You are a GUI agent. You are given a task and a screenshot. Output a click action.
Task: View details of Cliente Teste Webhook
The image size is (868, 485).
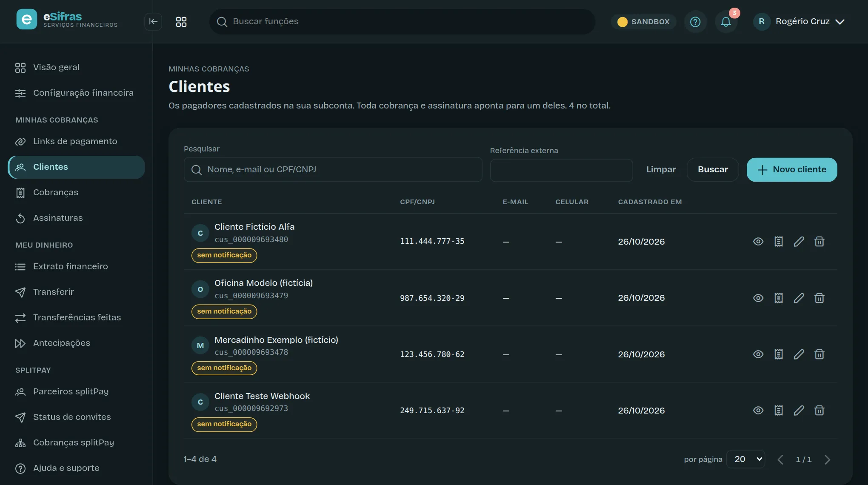[758, 411]
